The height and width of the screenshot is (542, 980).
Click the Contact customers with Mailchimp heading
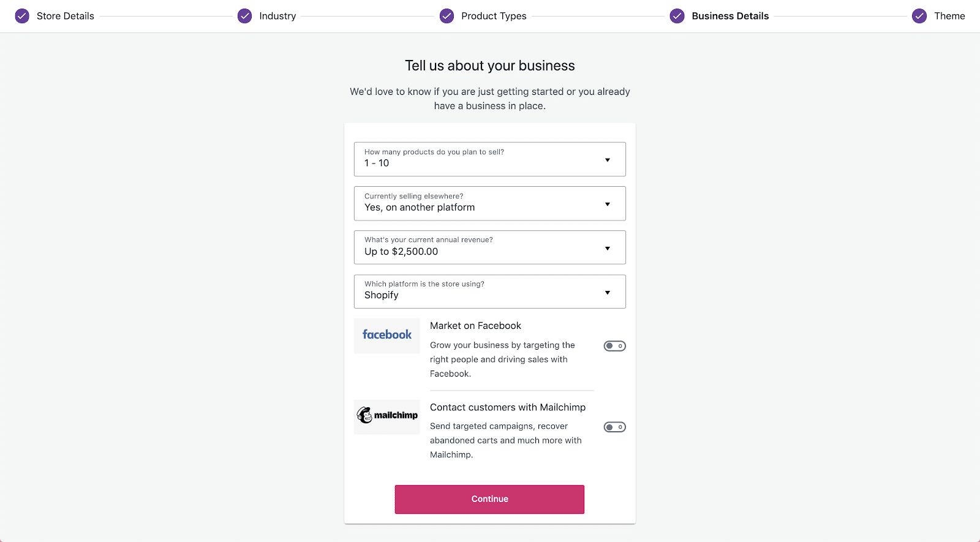pyautogui.click(x=508, y=407)
